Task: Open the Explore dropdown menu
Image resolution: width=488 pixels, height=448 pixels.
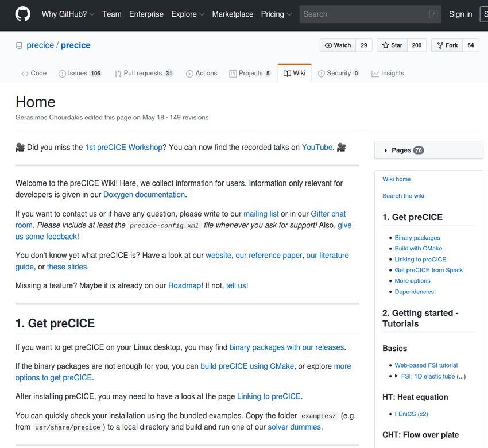Action: pyautogui.click(x=188, y=14)
